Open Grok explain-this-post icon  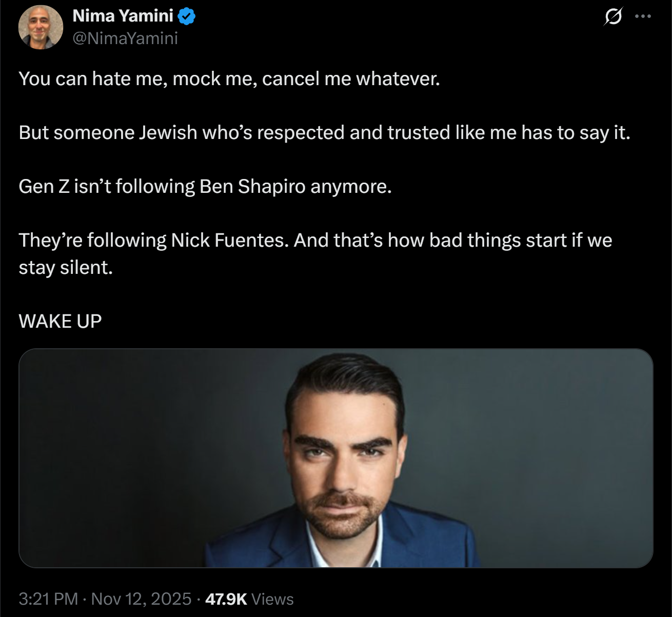[x=612, y=17]
